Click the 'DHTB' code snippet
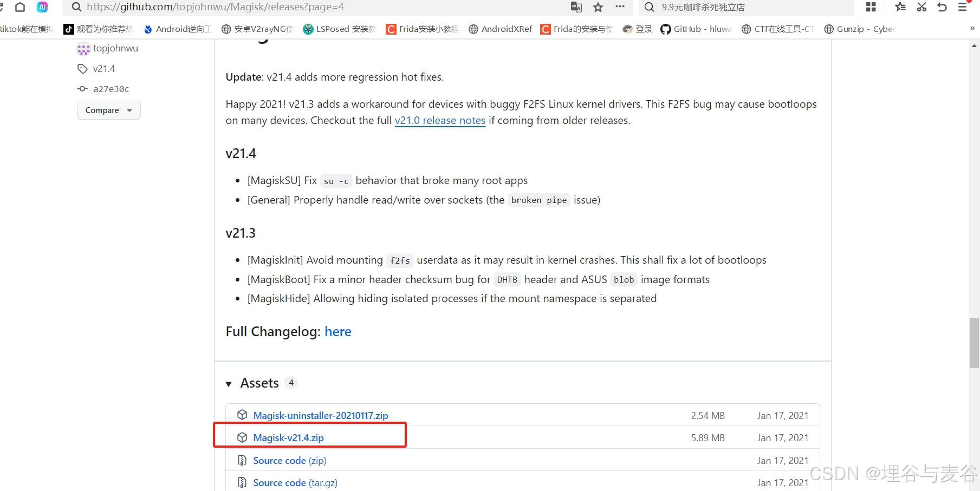 [x=507, y=280]
